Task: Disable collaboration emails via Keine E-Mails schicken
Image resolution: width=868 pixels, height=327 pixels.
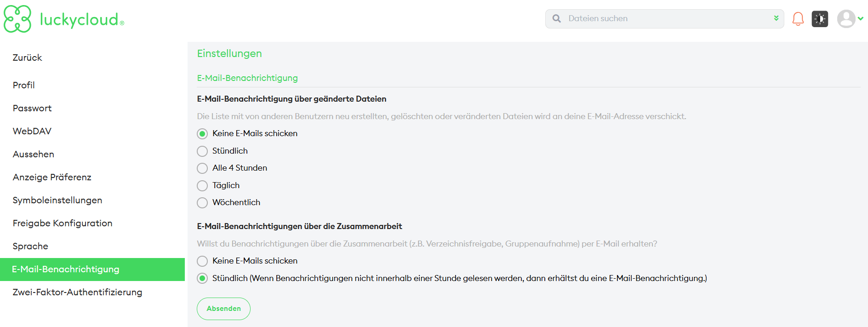Action: pyautogui.click(x=202, y=261)
